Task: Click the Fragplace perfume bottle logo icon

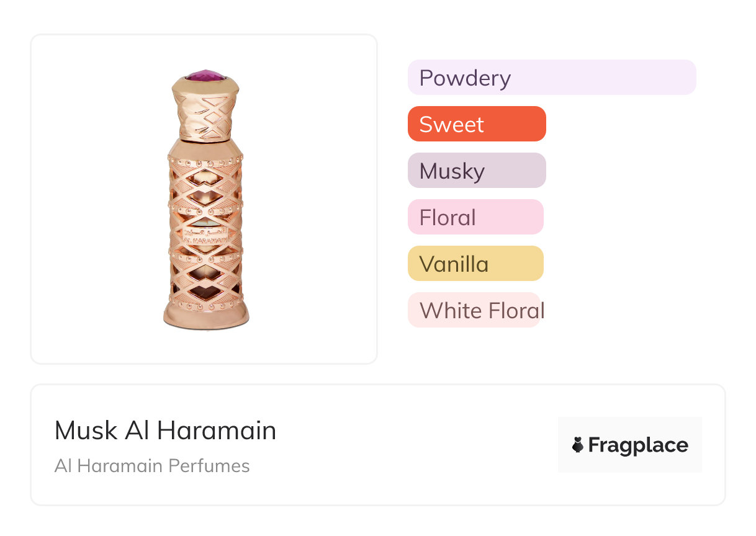Action: [578, 445]
